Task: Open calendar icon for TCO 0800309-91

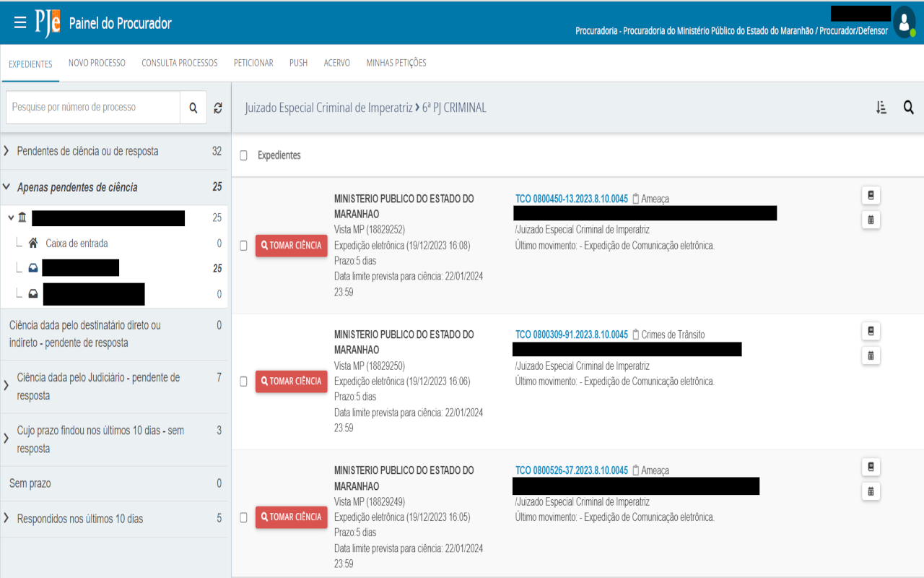Action: click(871, 355)
